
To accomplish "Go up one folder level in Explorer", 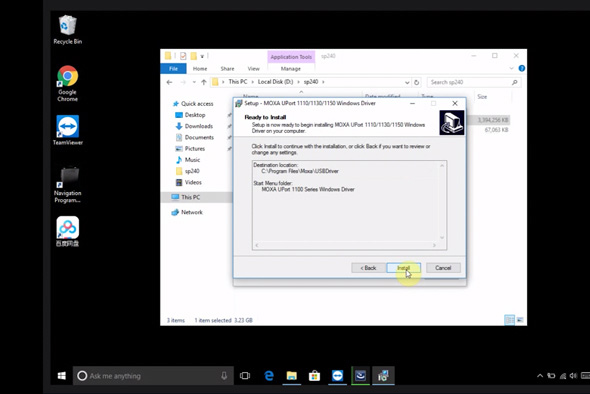I will click(204, 82).
